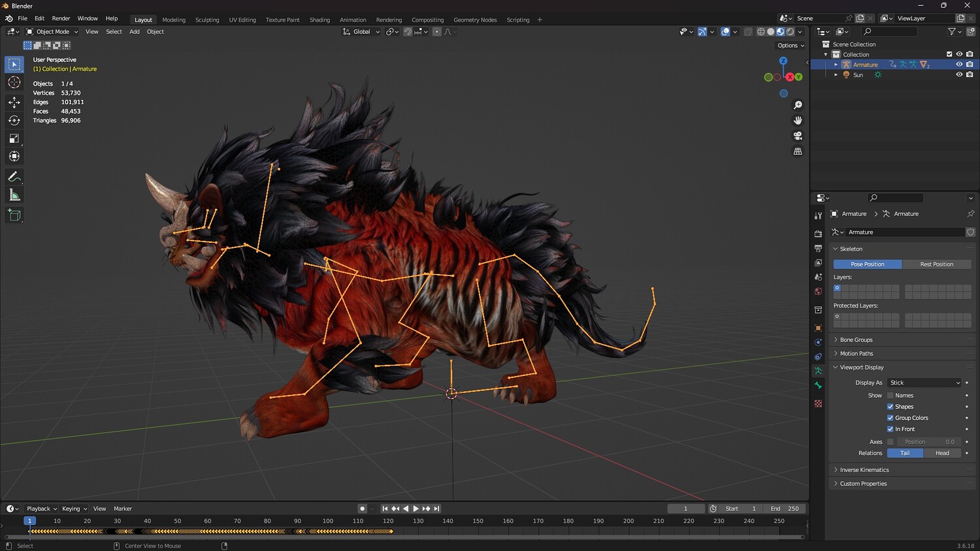980x551 pixels.
Task: Activate the Move tool
Action: point(14,102)
